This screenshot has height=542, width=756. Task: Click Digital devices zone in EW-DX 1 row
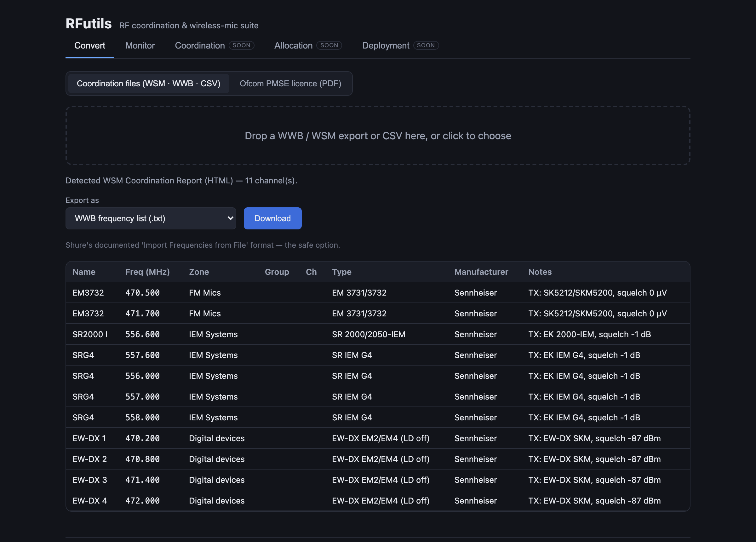click(x=217, y=438)
